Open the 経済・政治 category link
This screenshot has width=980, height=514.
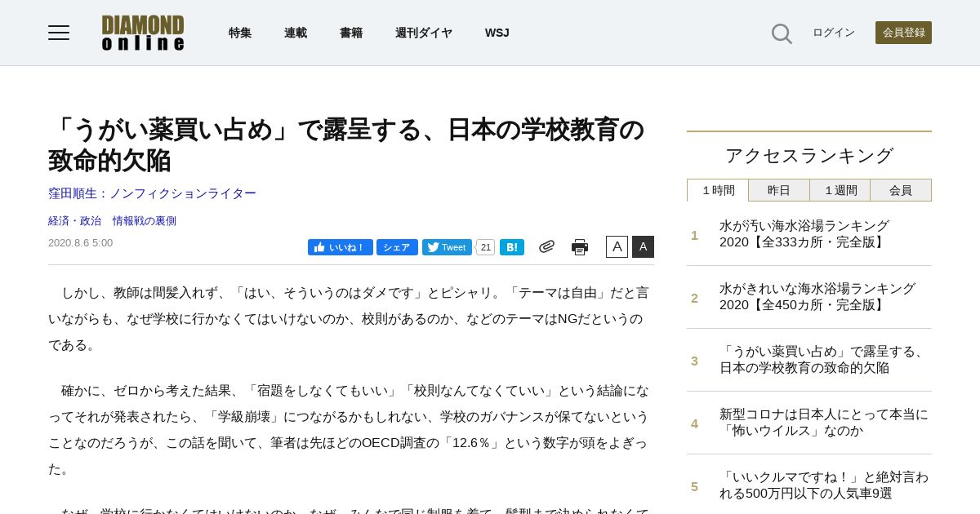pyautogui.click(x=75, y=221)
